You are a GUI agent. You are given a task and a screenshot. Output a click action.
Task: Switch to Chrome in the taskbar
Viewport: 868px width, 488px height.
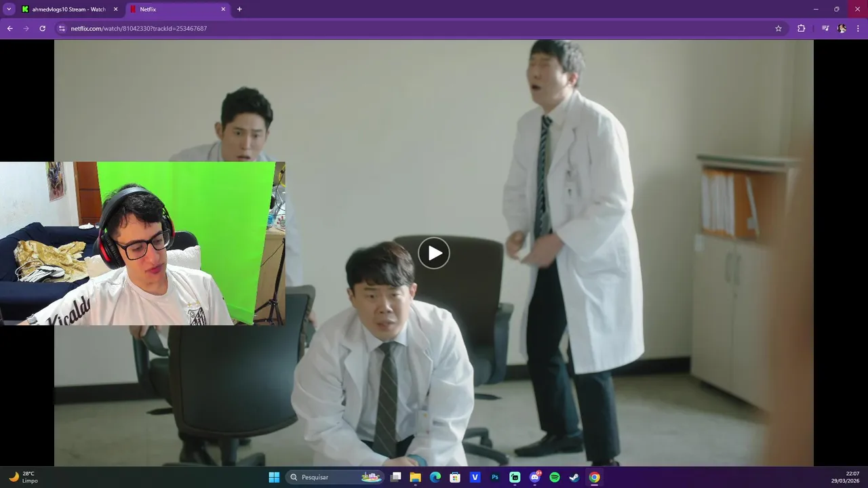[x=594, y=477]
